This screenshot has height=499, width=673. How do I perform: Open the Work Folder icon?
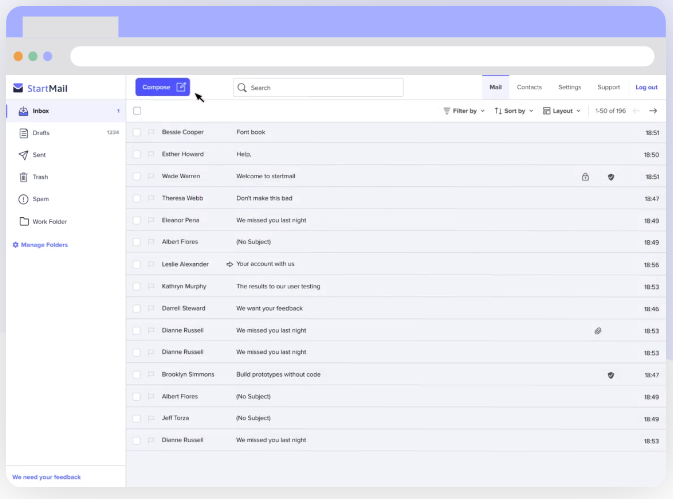23,221
